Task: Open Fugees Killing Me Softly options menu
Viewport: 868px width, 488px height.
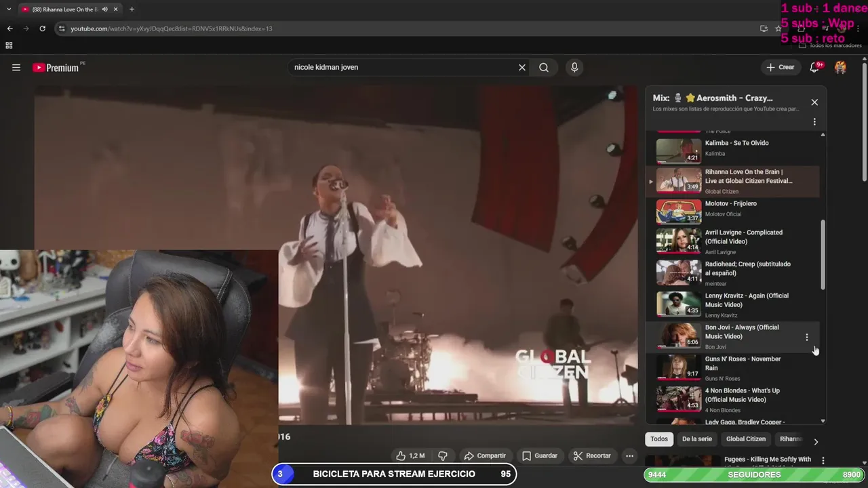Action: pos(823,460)
